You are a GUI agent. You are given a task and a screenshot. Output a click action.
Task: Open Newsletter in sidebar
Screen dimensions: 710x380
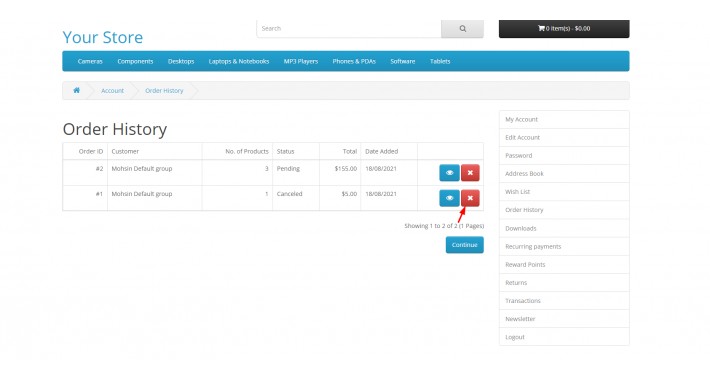point(564,319)
